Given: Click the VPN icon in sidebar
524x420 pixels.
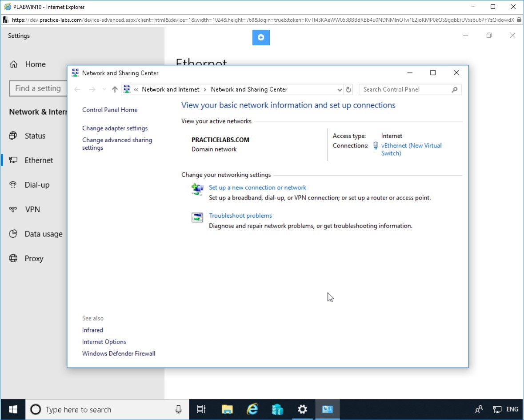Looking at the screenshot, I should [x=13, y=209].
